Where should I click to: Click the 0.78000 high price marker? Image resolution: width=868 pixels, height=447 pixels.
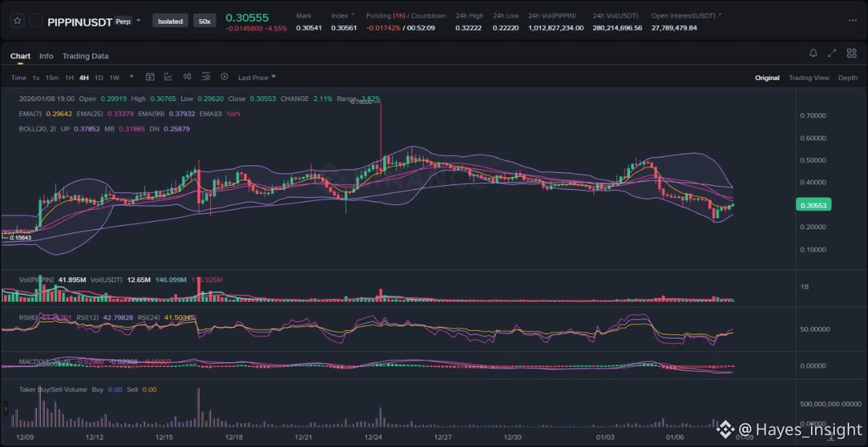tap(362, 102)
